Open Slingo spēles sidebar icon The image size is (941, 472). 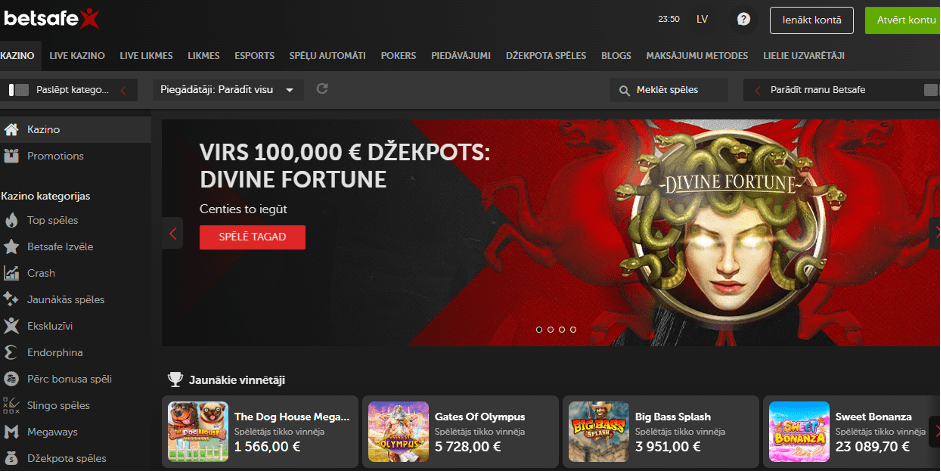[x=11, y=405]
